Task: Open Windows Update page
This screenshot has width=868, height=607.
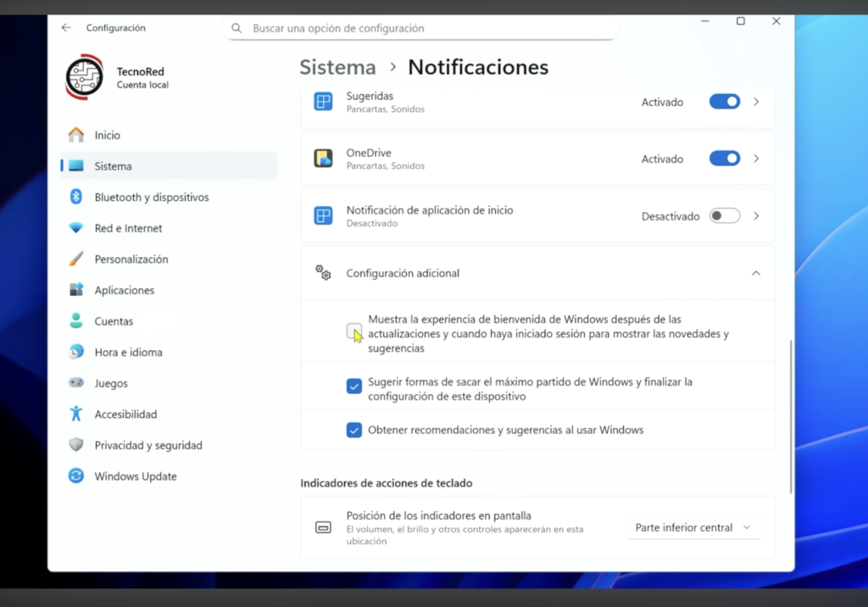Action: [169, 476]
